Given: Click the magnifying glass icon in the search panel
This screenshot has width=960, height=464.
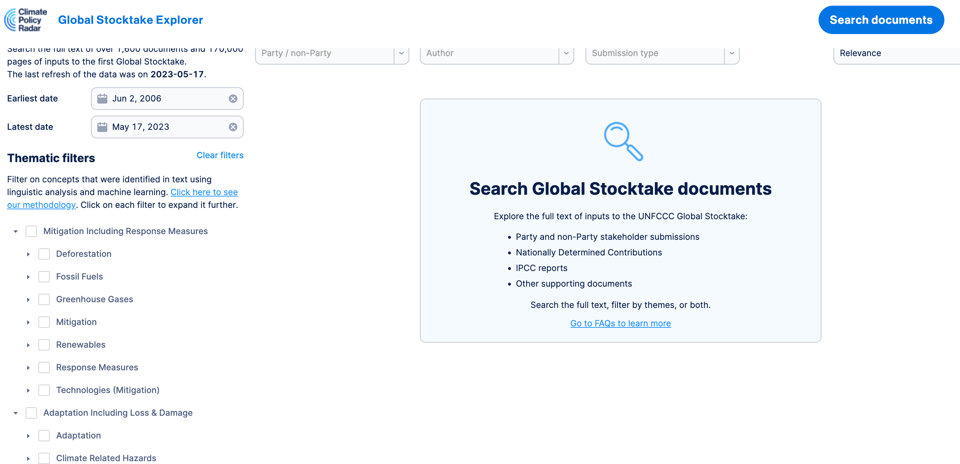Looking at the screenshot, I should [x=623, y=141].
